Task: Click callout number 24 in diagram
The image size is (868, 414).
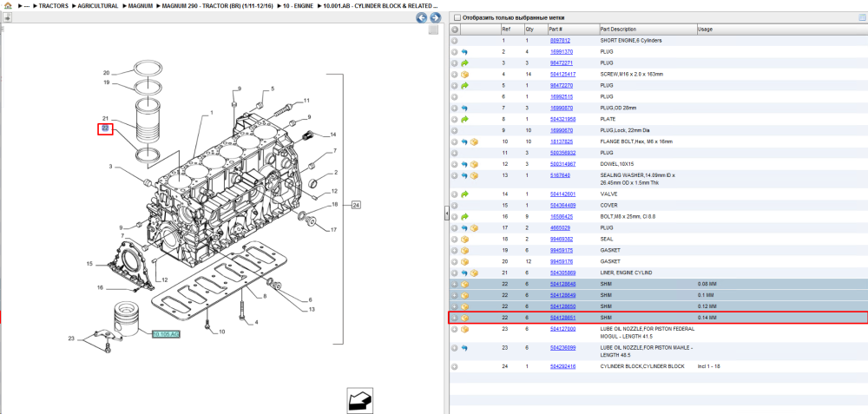Action: (x=356, y=206)
